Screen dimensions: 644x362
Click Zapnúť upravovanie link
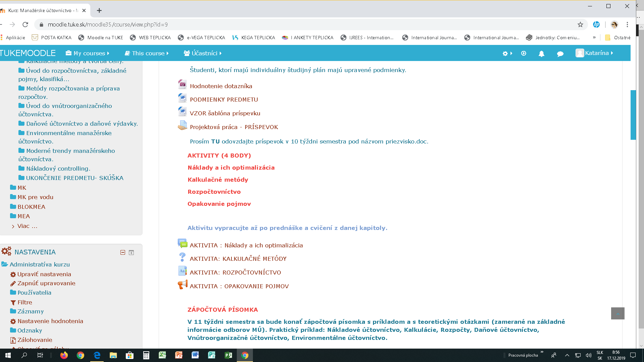pos(46,283)
